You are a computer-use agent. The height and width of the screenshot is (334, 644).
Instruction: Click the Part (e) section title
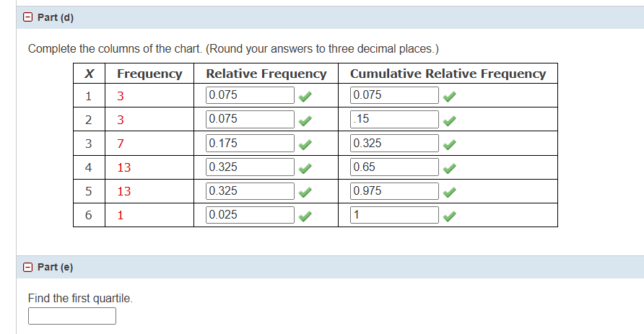pyautogui.click(x=56, y=267)
